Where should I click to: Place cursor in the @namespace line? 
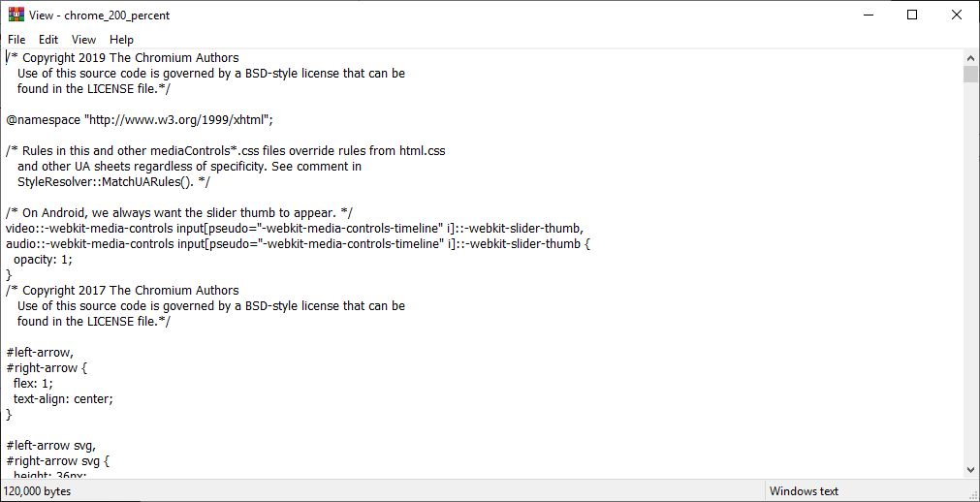(x=140, y=120)
